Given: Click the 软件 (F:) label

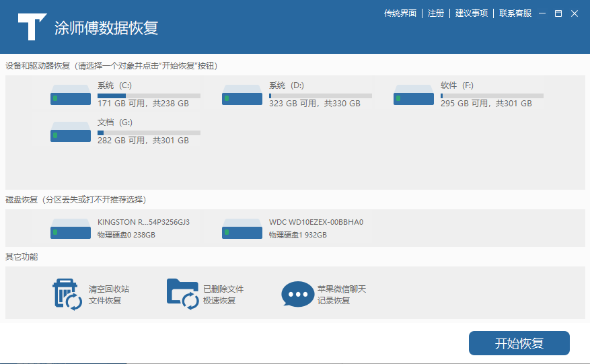Looking at the screenshot, I should pos(457,85).
